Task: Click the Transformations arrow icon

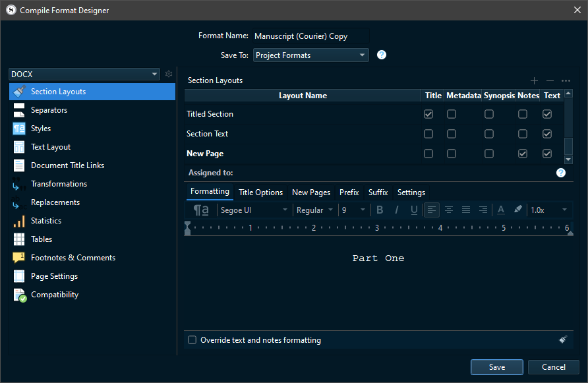Action: click(x=17, y=184)
